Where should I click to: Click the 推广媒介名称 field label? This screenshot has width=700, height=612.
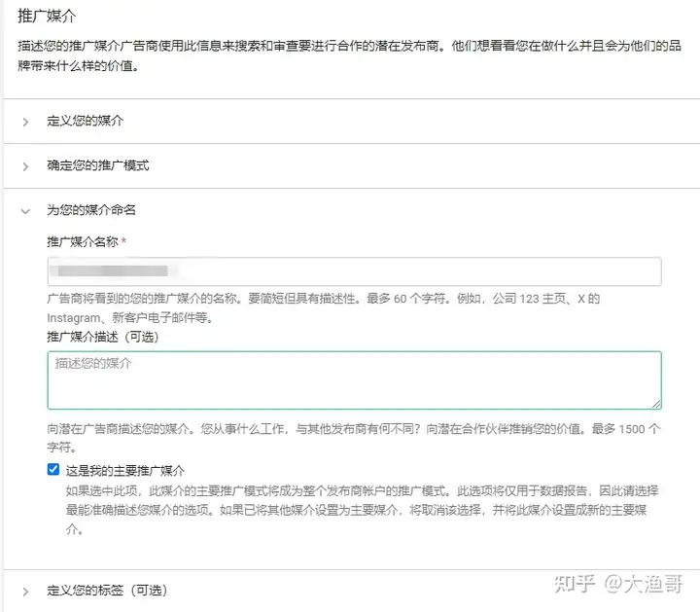pos(83,241)
